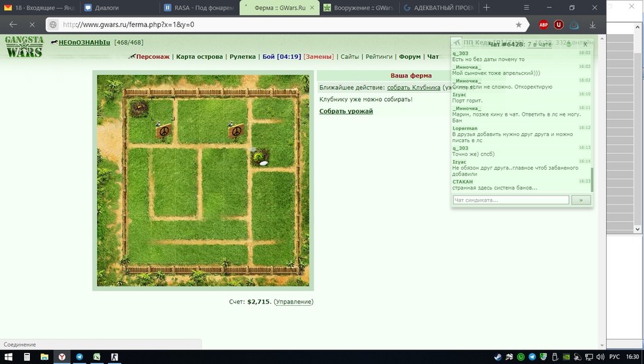Viewport: 644px width, 364px height.
Task: Click the dark bush in the top-left plot
Action: pos(139,109)
